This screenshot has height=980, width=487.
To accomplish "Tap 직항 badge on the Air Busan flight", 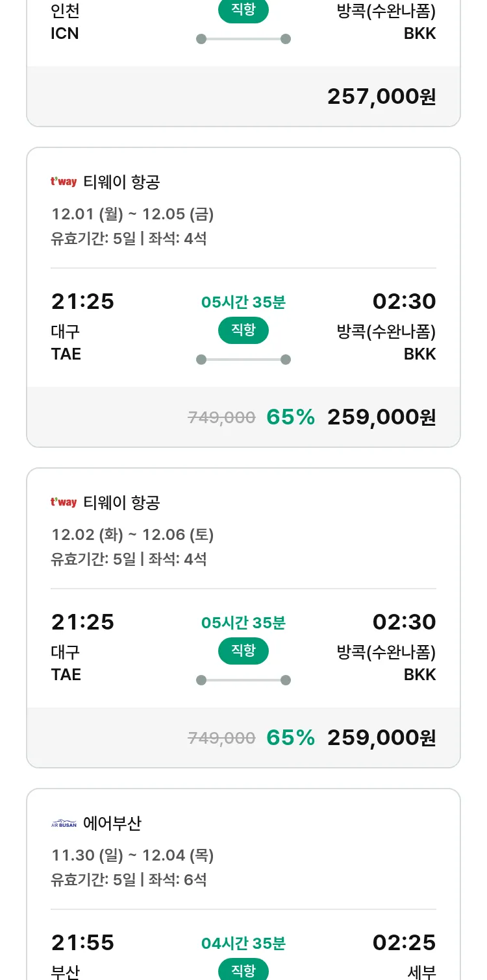I will (243, 970).
